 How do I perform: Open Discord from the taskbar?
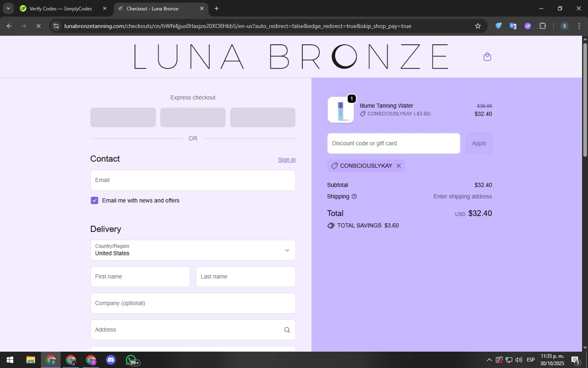[x=111, y=360]
